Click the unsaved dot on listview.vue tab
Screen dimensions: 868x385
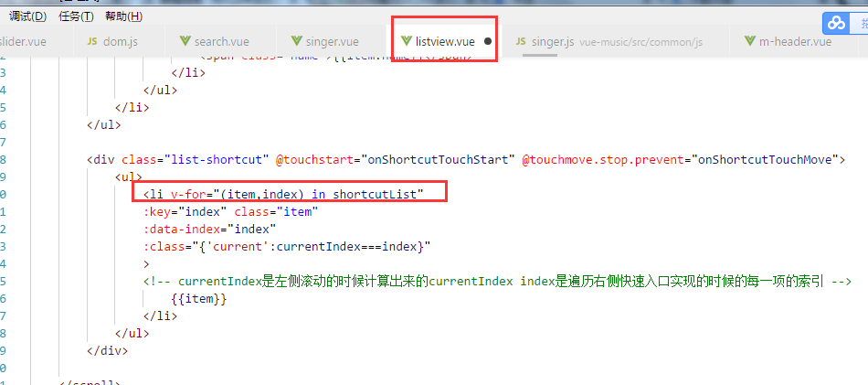point(488,41)
